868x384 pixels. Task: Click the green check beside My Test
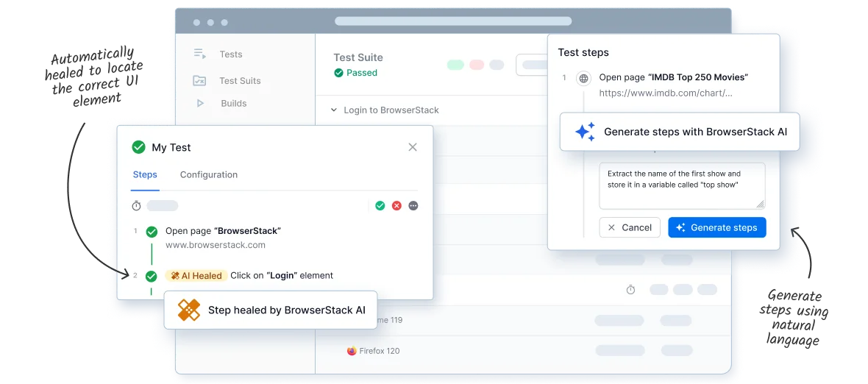(x=138, y=147)
